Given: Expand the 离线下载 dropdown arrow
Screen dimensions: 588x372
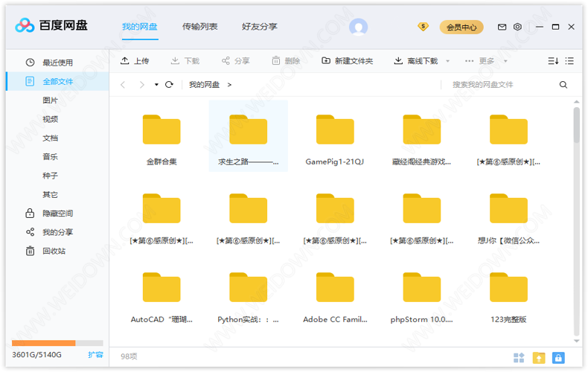Looking at the screenshot, I should tap(445, 61).
